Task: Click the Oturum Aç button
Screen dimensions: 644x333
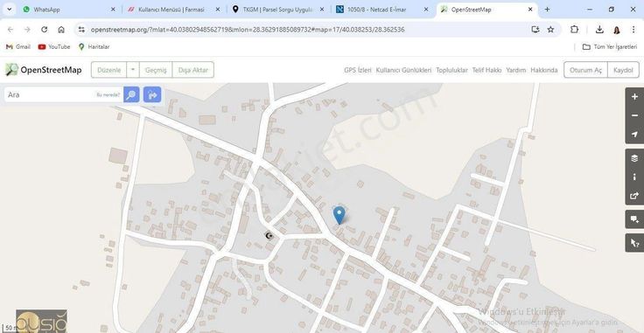Action: (585, 70)
